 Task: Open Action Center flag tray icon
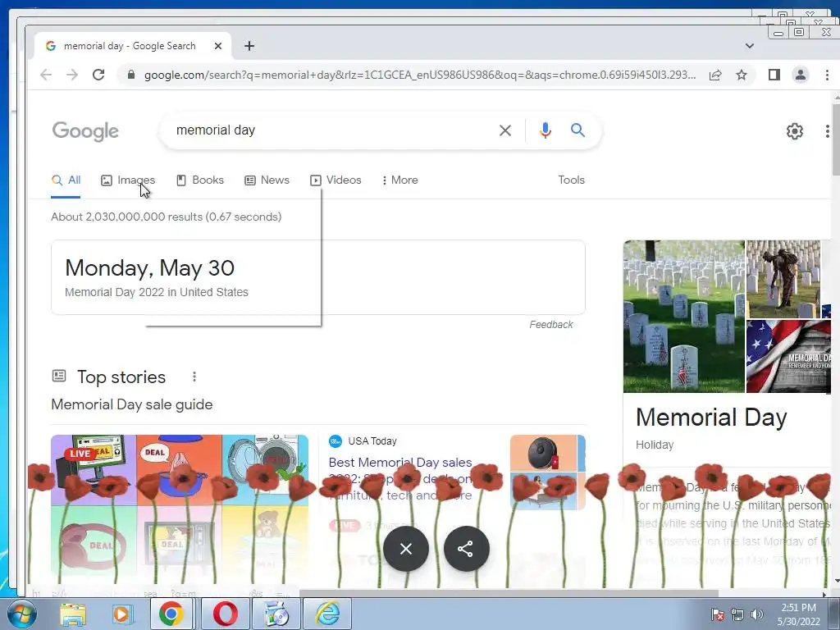pyautogui.click(x=717, y=614)
